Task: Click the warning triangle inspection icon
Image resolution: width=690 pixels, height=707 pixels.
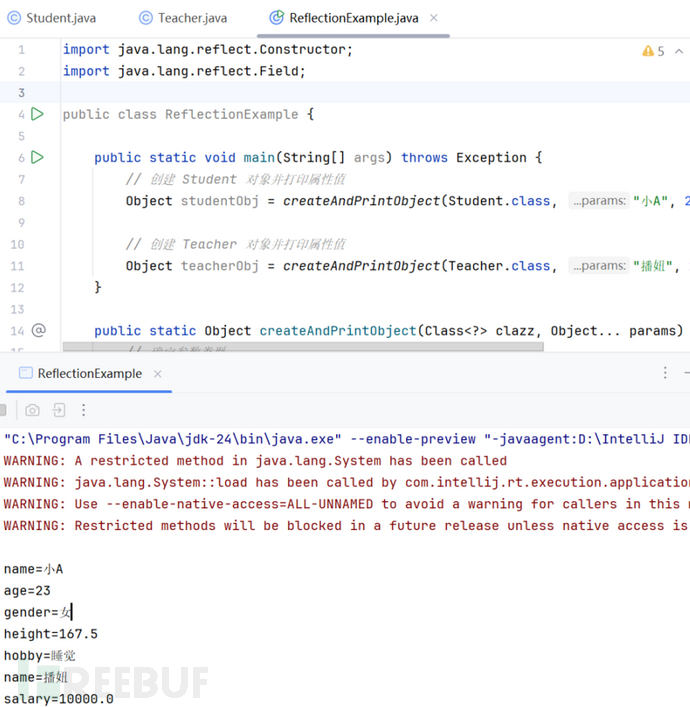Action: pos(647,51)
